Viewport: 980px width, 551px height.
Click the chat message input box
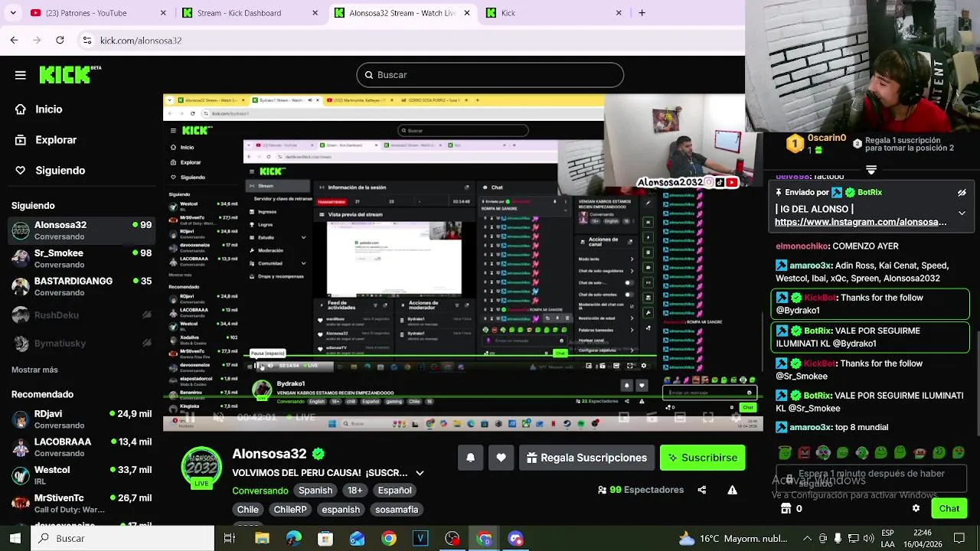[871, 479]
